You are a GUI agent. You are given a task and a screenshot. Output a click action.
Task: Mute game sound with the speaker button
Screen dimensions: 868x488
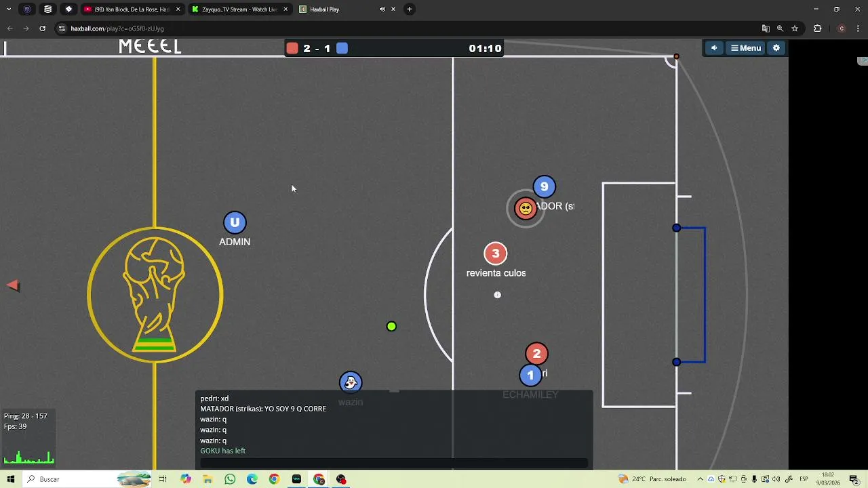714,48
